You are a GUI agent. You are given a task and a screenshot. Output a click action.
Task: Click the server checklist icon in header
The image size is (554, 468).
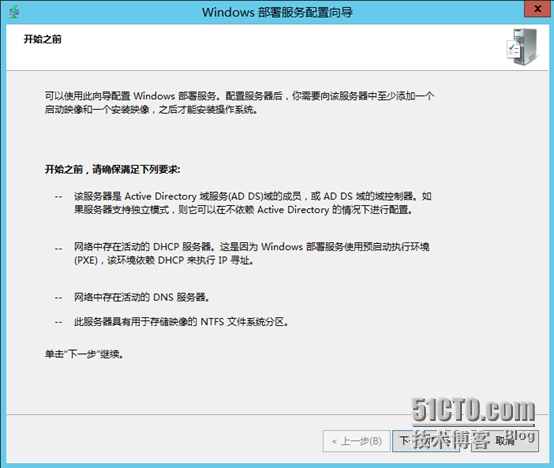click(x=522, y=47)
